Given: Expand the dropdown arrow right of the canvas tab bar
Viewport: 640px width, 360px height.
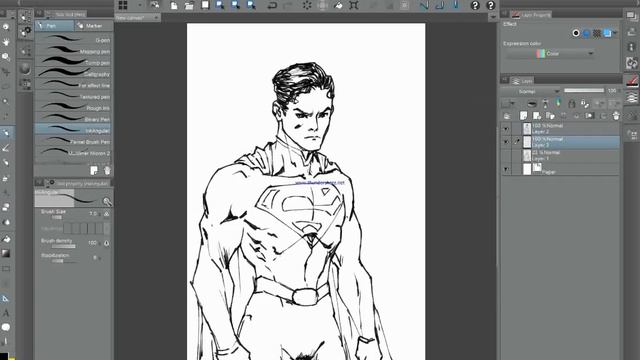Looking at the screenshot, I should click(493, 17).
